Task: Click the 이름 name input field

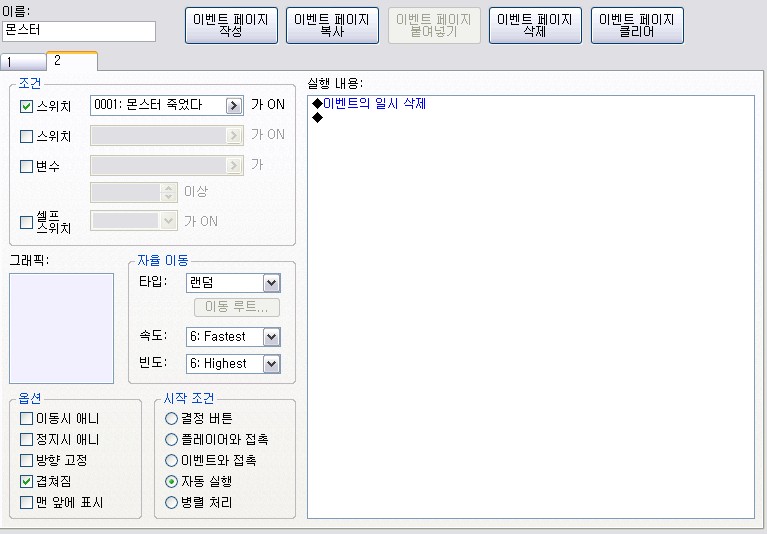Action: (79, 31)
